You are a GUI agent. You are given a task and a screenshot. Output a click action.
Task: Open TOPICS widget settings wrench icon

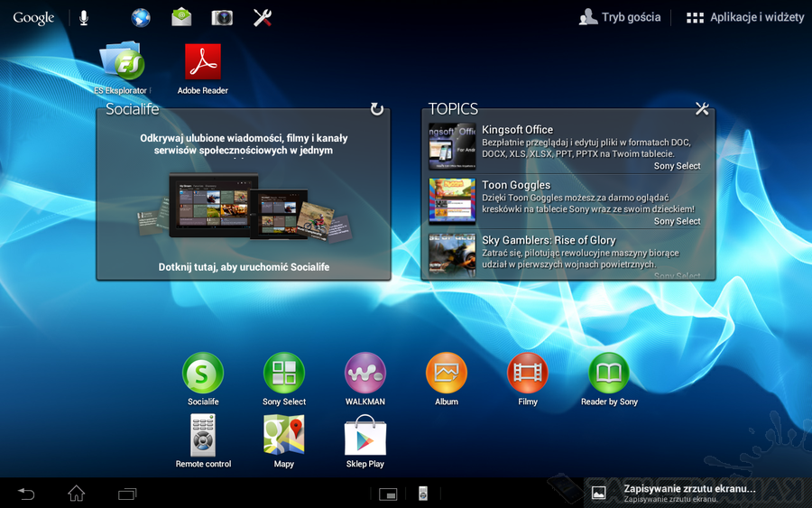point(702,109)
